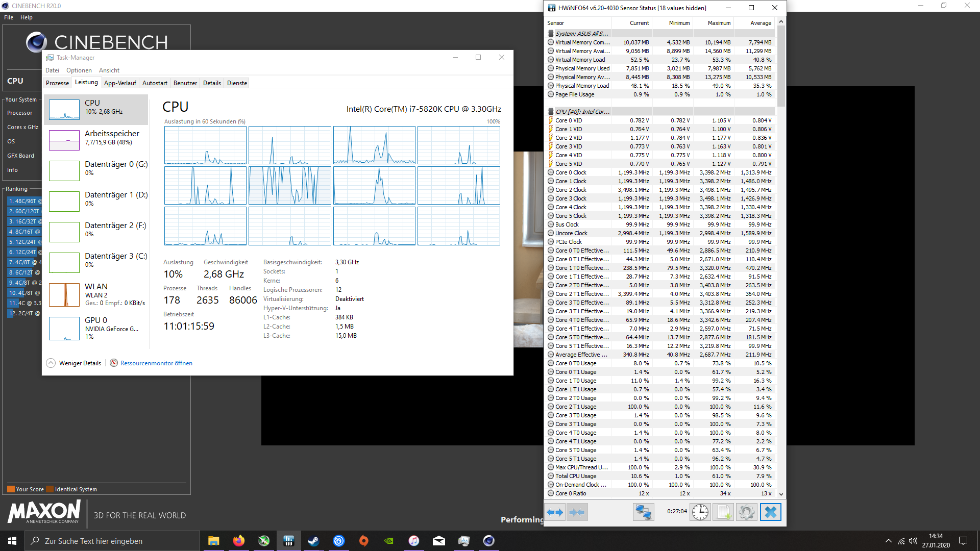Close sensors with the blue X icon

pos(770,512)
